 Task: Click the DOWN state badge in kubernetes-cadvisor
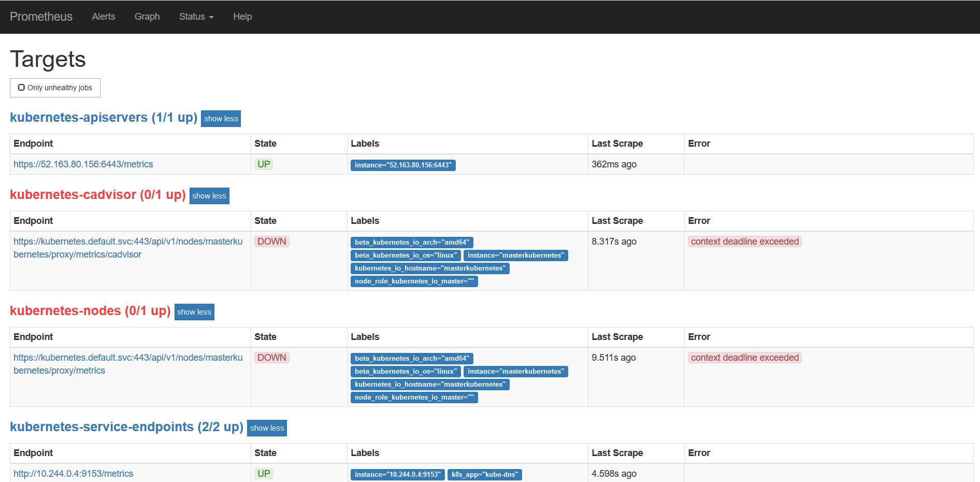pyautogui.click(x=272, y=242)
